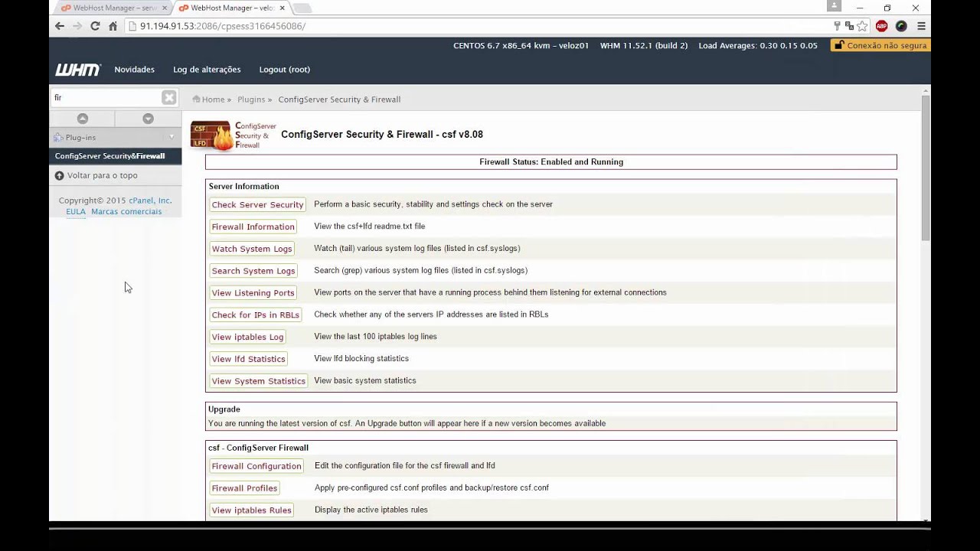This screenshot has height=551, width=980.
Task: Click the sidebar collapse-all up arrow
Action: point(83,119)
